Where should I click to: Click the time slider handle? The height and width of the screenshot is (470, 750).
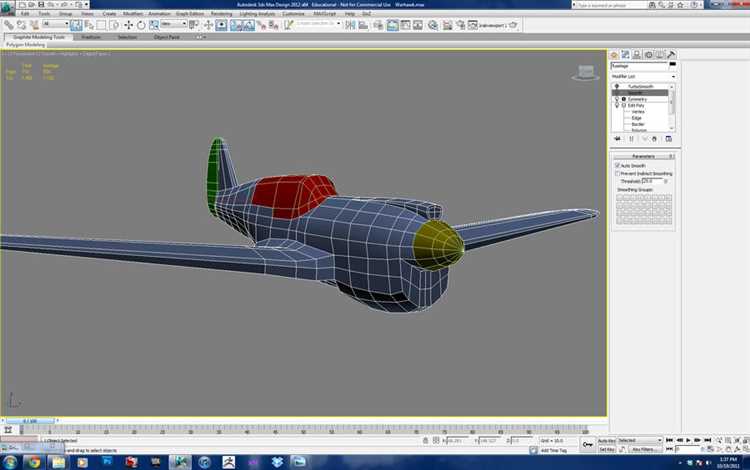[30, 421]
